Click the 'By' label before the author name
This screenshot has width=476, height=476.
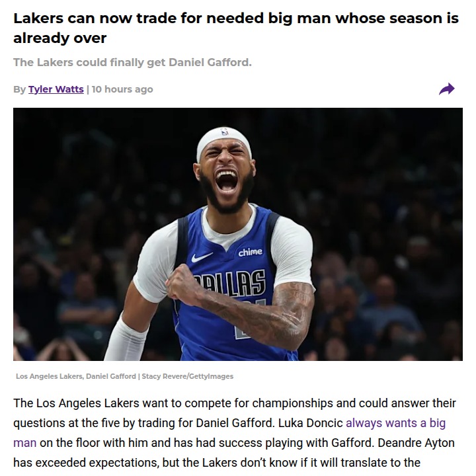pyautogui.click(x=19, y=89)
